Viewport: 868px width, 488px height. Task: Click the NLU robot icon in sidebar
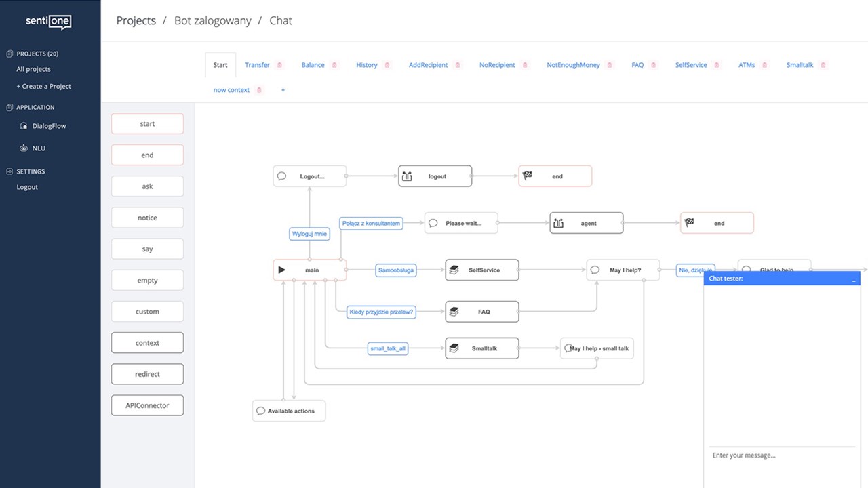point(24,148)
